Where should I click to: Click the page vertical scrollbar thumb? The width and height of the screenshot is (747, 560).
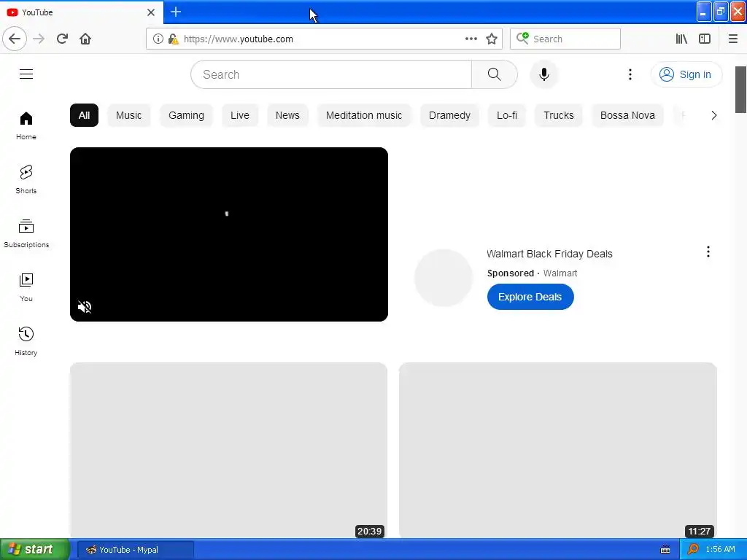[x=740, y=90]
